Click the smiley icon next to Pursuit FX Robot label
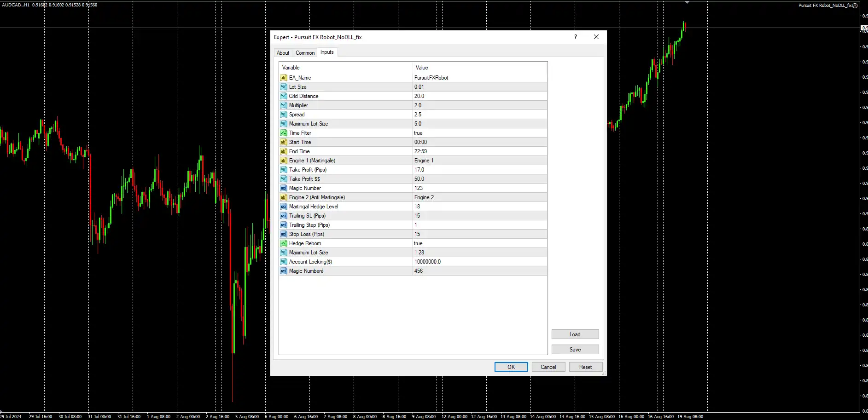The width and height of the screenshot is (868, 420). pos(855,6)
